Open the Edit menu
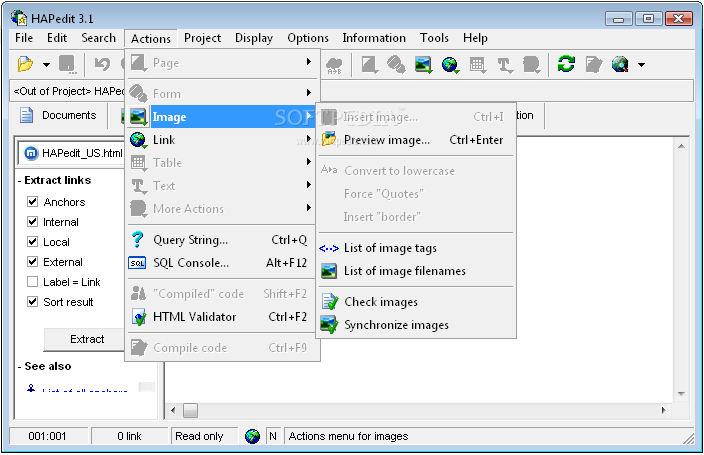The height and width of the screenshot is (455, 704). (x=57, y=38)
